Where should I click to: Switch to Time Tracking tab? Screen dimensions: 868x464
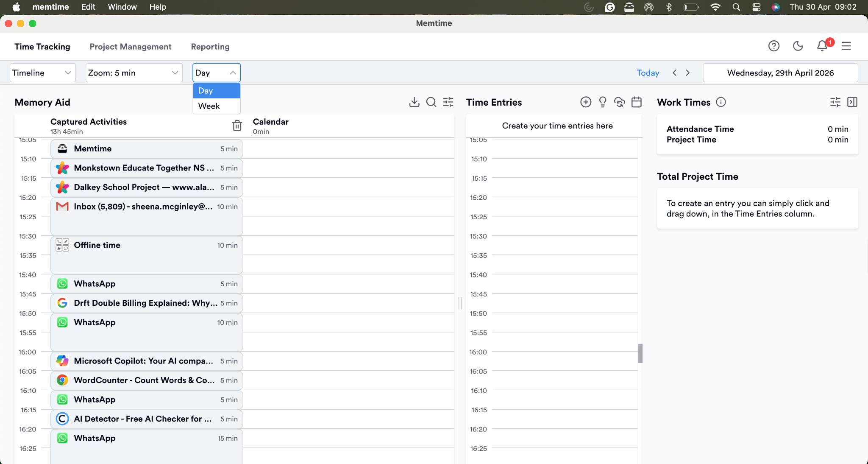tap(42, 47)
